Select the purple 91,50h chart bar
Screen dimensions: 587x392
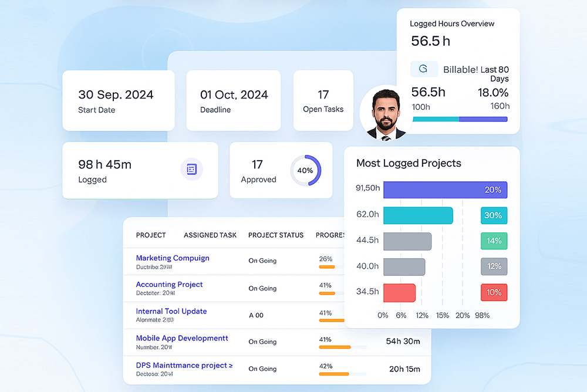[x=446, y=190]
